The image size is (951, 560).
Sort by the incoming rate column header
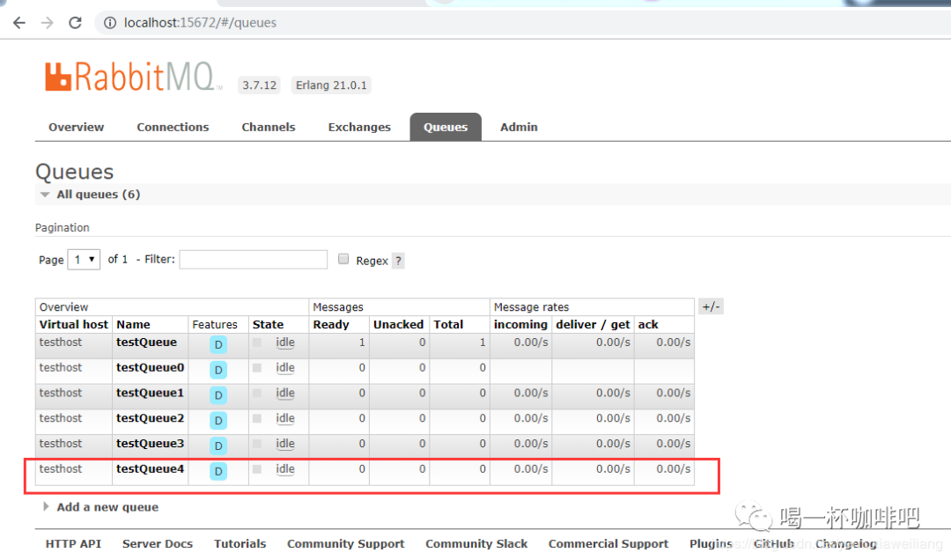pyautogui.click(x=520, y=325)
